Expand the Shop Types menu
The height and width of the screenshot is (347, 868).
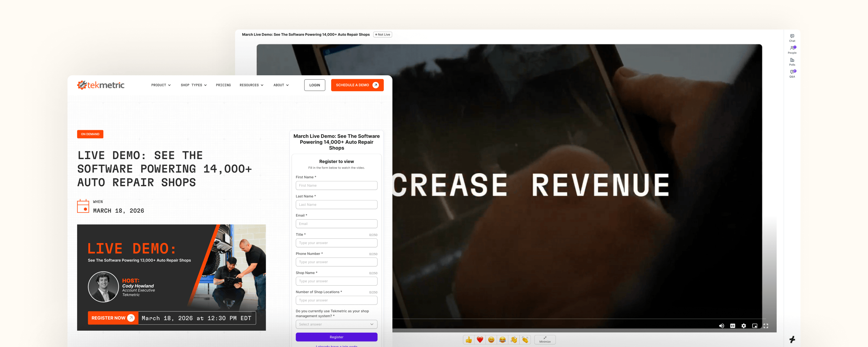[x=193, y=85]
